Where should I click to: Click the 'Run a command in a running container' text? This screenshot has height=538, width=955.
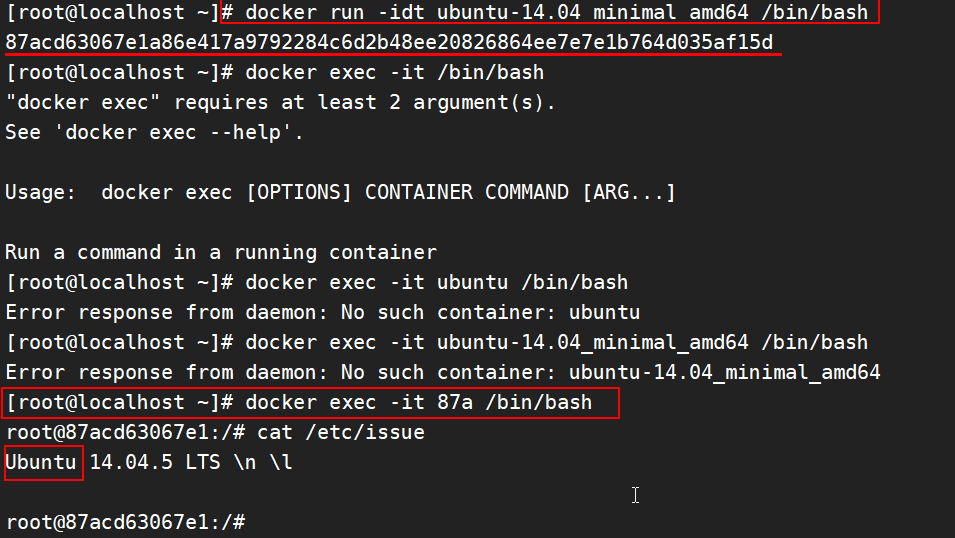click(x=221, y=252)
